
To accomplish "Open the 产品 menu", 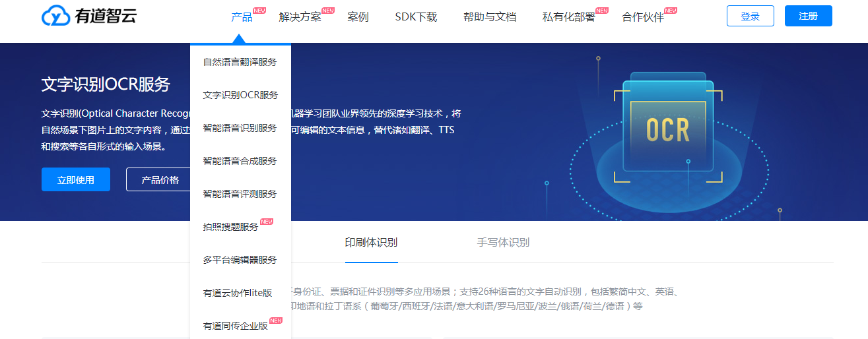I will point(242,17).
